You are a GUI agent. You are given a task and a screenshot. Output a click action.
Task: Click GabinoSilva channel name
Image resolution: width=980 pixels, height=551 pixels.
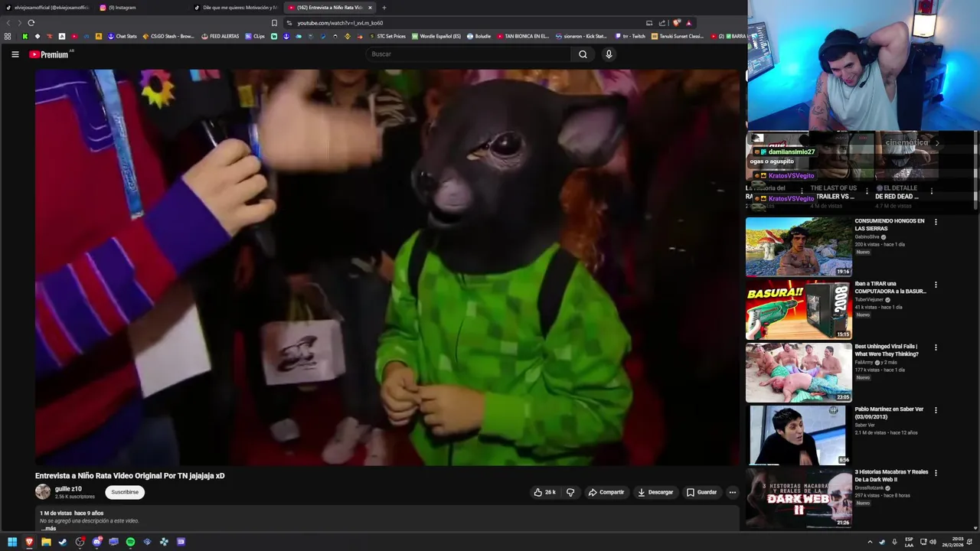(x=867, y=237)
